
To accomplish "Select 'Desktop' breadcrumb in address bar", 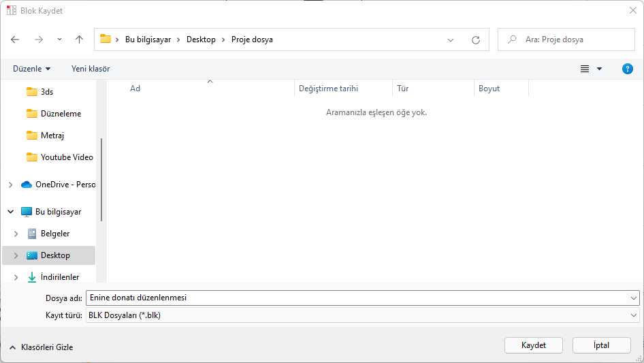I will coord(201,40).
